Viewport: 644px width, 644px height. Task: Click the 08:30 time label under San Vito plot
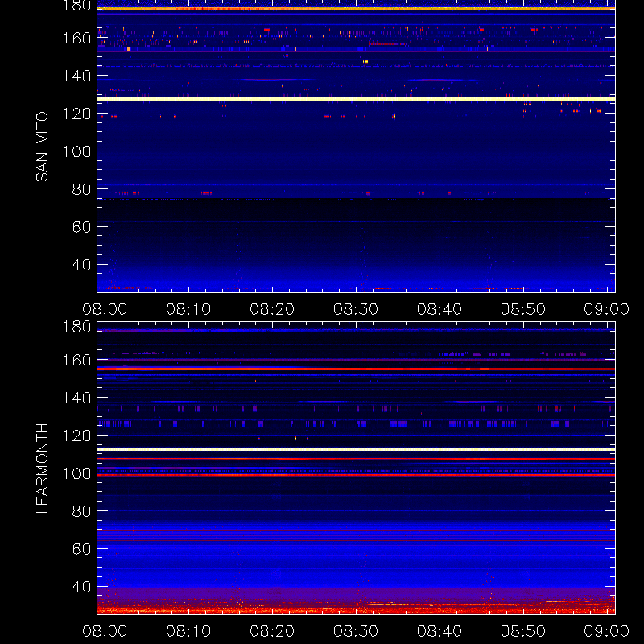pos(356,309)
